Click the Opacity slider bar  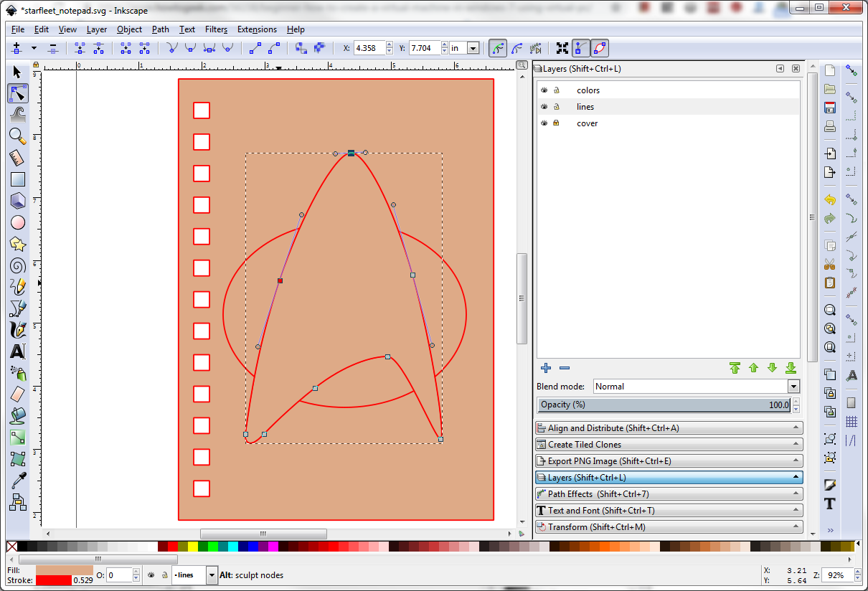pos(664,405)
